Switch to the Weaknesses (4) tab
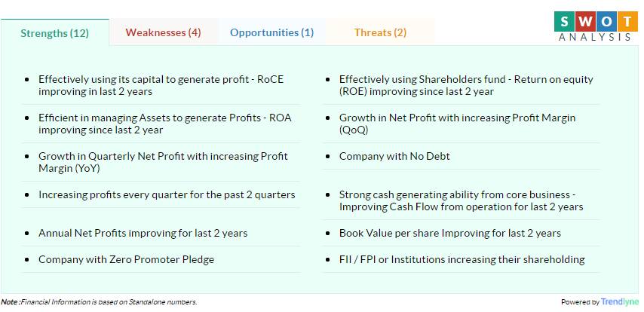Screen dimensions: 644x312 pos(164,32)
